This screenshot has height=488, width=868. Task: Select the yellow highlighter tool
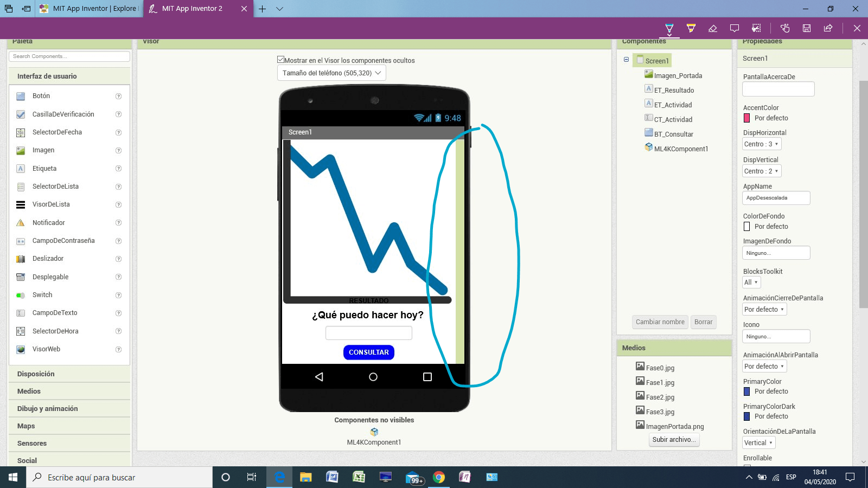[691, 28]
